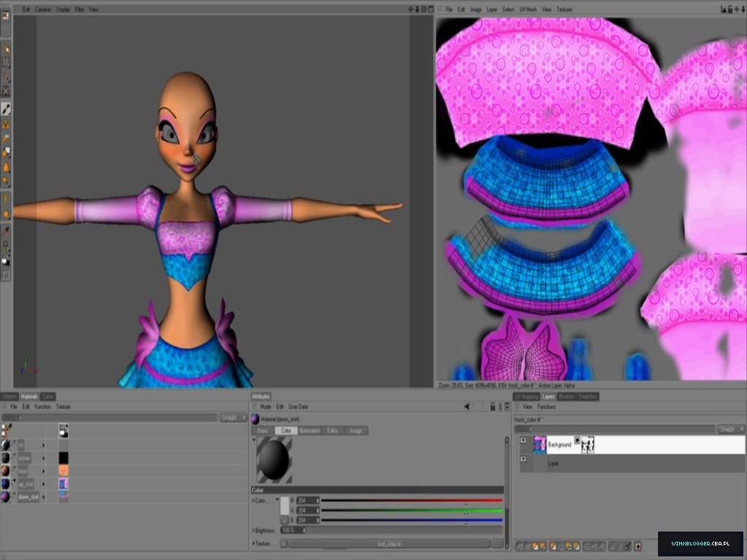This screenshot has width=747, height=560.
Task: Select the rectangle selection tool
Action: [x=6, y=62]
